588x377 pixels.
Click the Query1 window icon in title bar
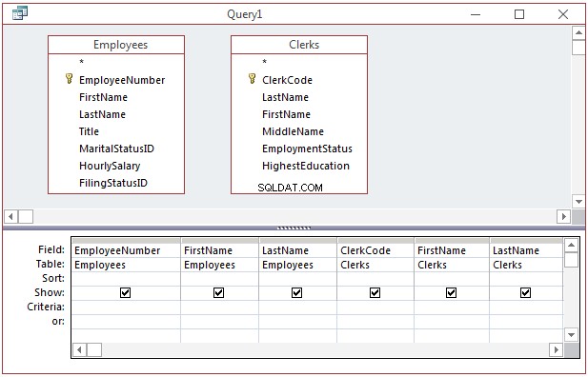(x=19, y=13)
